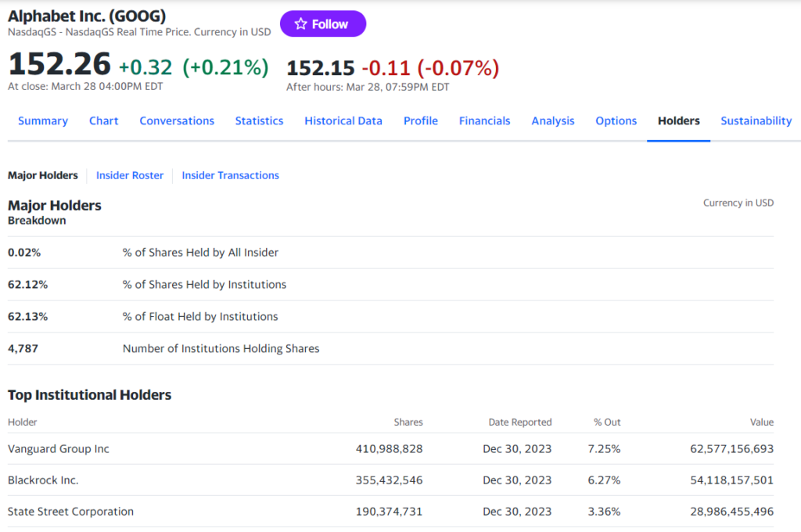
Task: Click Vanguard's value 62,577,156,693
Action: click(732, 449)
